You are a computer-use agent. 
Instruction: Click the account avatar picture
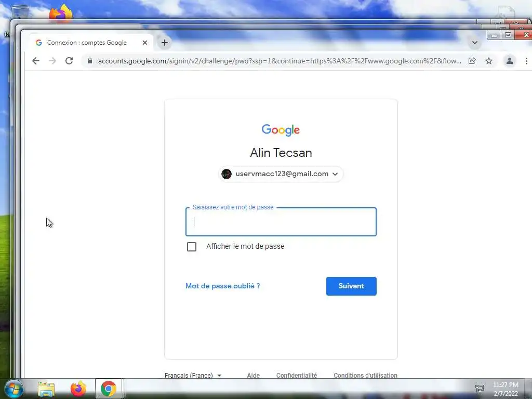[x=227, y=174]
